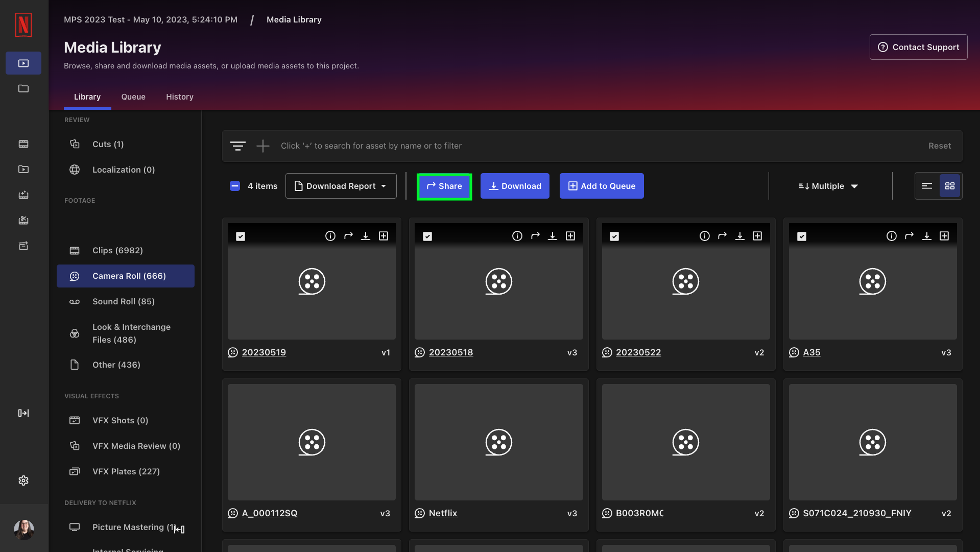
Task: Click the Share button
Action: coord(444,186)
